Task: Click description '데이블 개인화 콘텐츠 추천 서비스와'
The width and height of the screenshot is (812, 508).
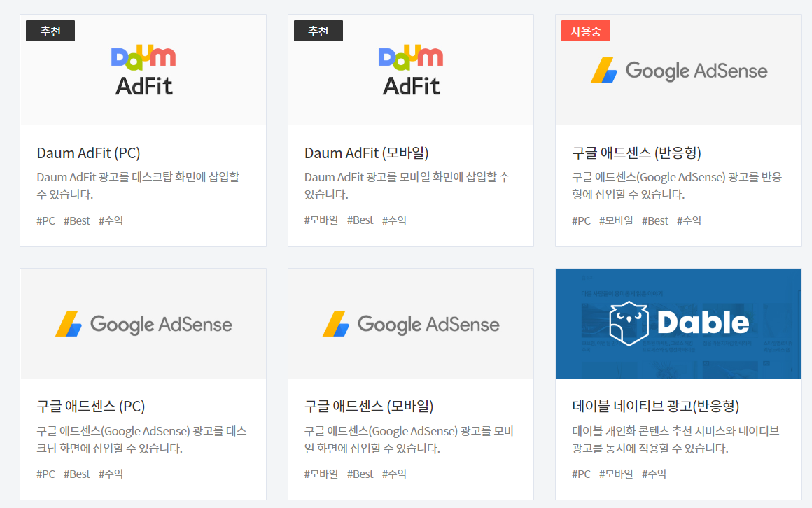Action: [675, 439]
